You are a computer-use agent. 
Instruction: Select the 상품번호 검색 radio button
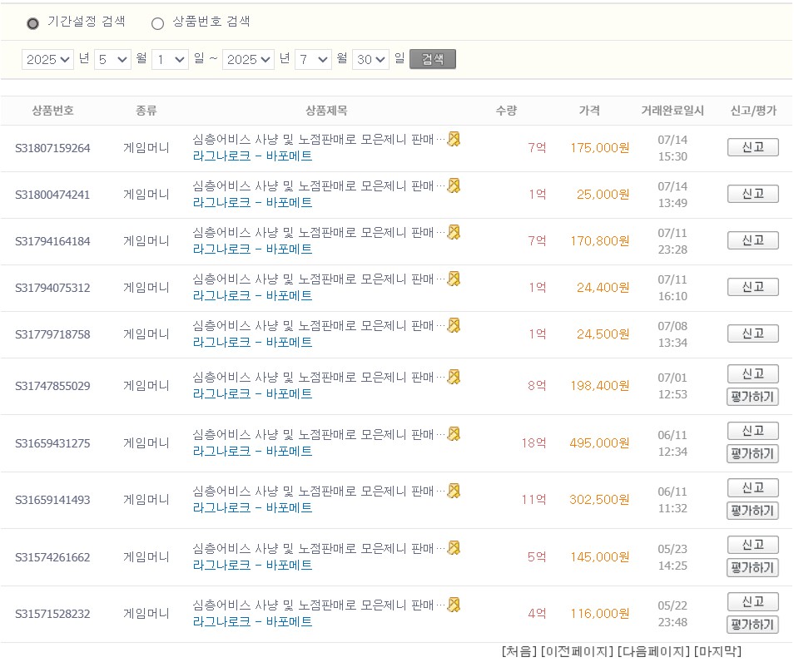(158, 23)
